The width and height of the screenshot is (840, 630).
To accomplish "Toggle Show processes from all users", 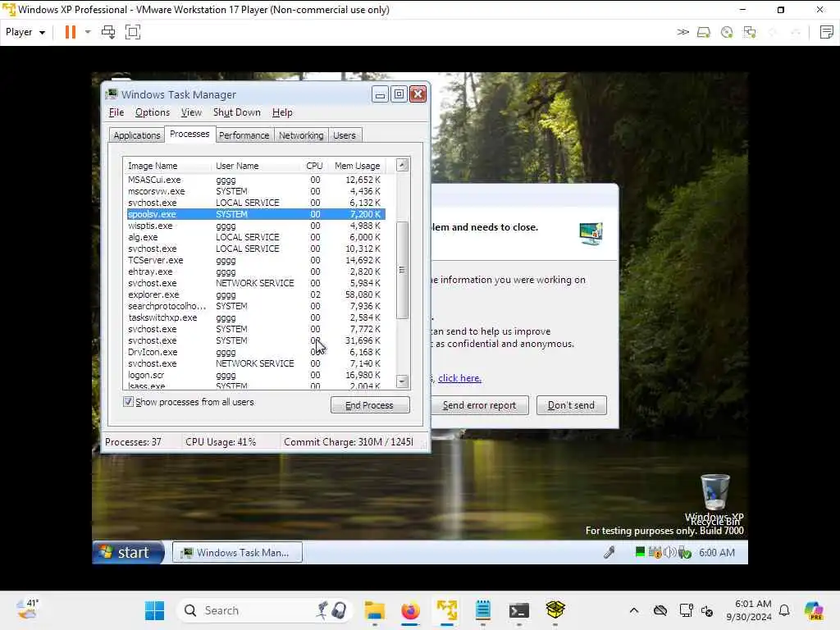I will 129,402.
